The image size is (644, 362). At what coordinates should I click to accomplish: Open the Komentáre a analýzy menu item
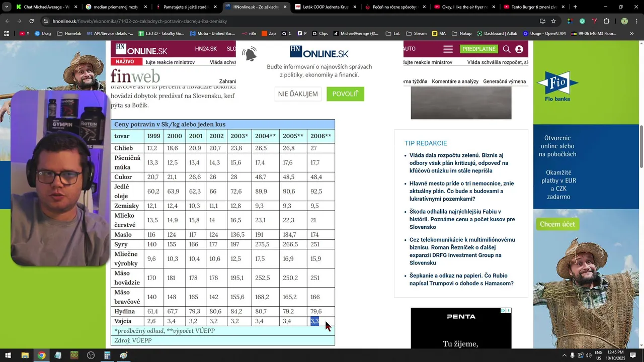pyautogui.click(x=455, y=81)
